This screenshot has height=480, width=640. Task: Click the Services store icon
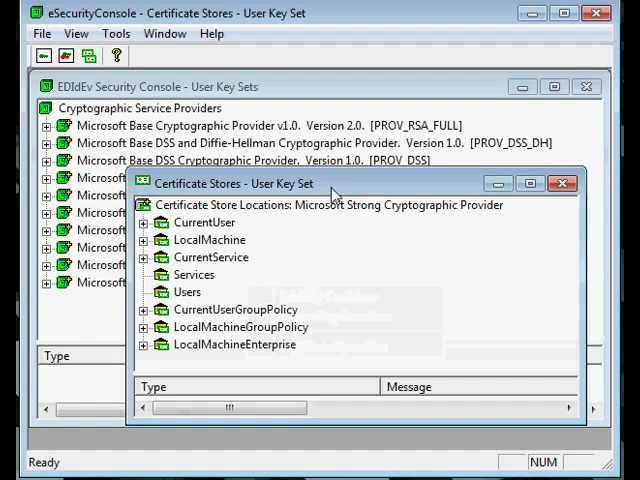[x=161, y=275]
